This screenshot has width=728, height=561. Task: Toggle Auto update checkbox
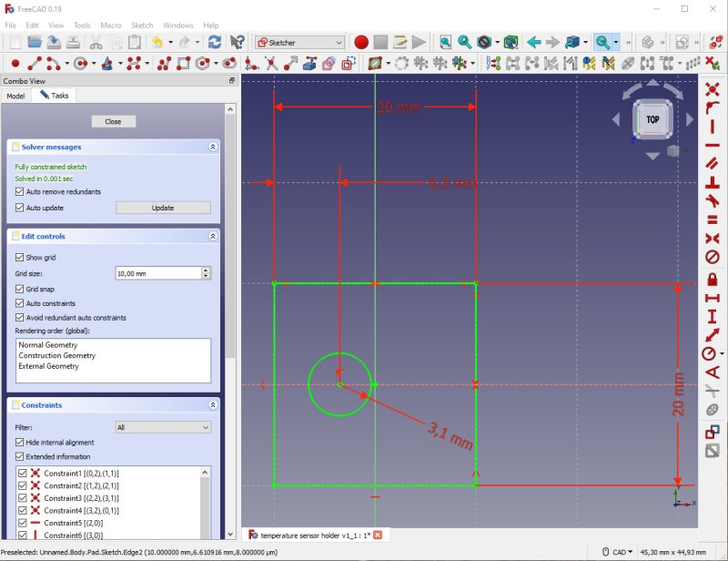(19, 208)
